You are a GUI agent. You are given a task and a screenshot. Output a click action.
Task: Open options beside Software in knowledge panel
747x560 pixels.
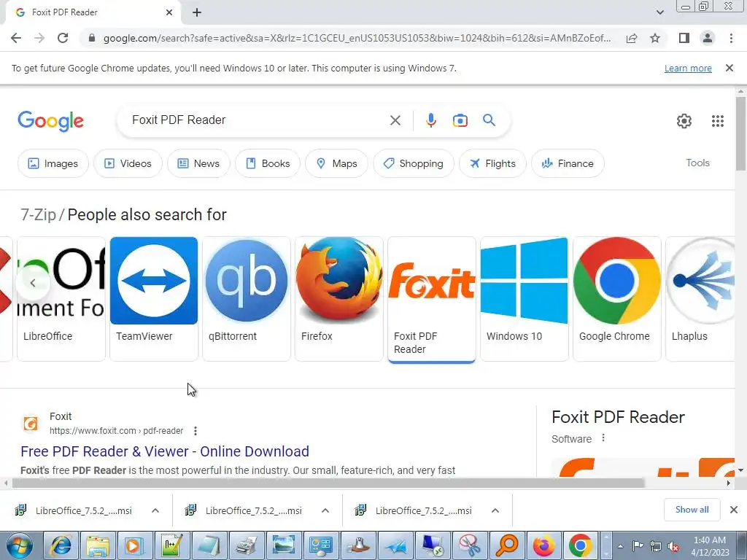[x=603, y=437]
